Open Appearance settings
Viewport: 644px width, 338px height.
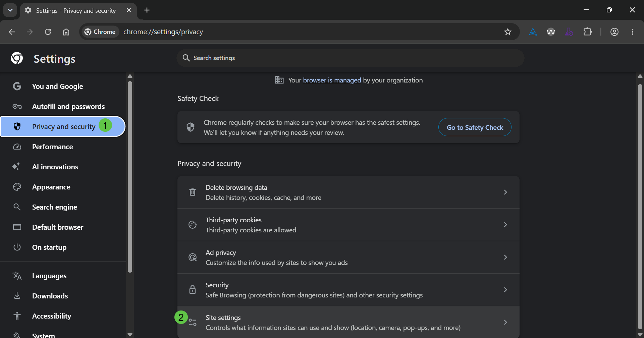(63, 187)
